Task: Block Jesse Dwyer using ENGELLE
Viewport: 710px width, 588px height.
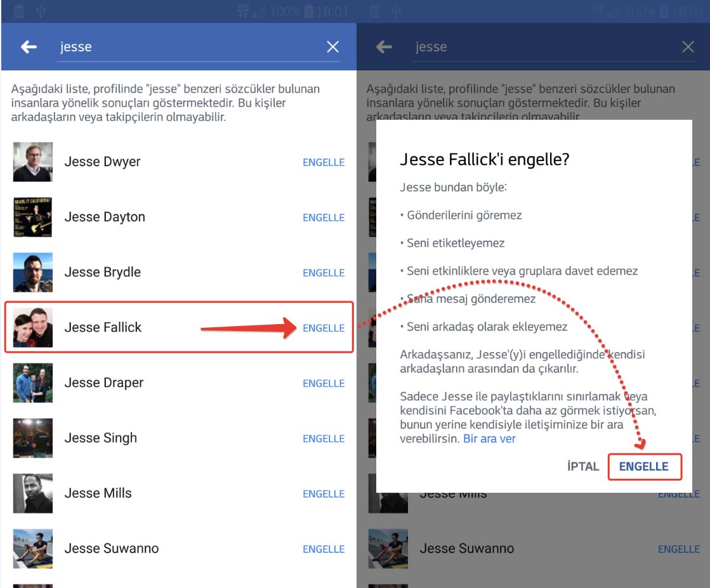Action: [x=324, y=162]
